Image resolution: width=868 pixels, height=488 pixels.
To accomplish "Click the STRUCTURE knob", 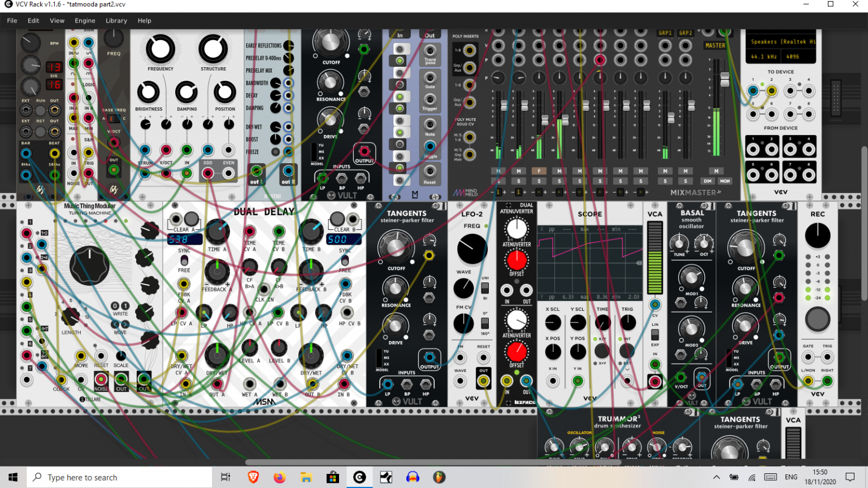I will point(213,49).
